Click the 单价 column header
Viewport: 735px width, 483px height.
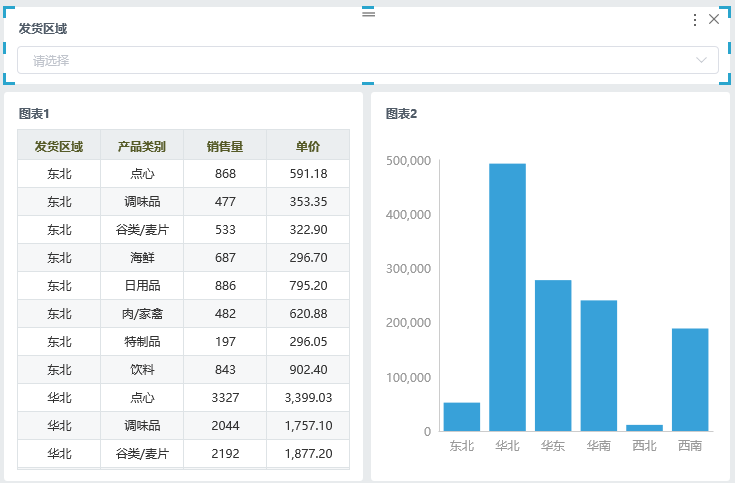(308, 146)
